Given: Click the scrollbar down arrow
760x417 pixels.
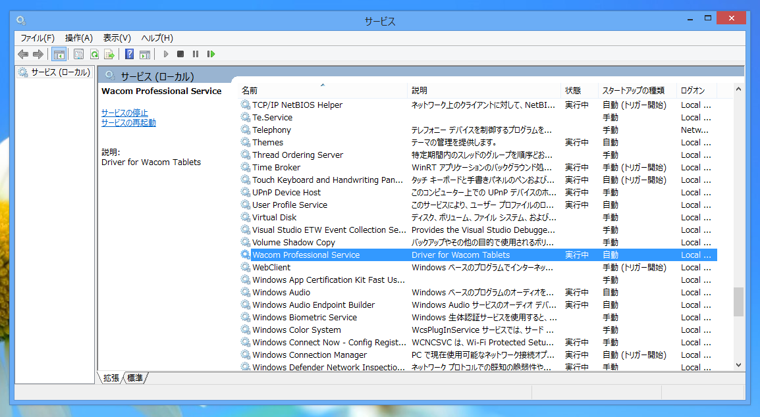Looking at the screenshot, I should point(738,365).
